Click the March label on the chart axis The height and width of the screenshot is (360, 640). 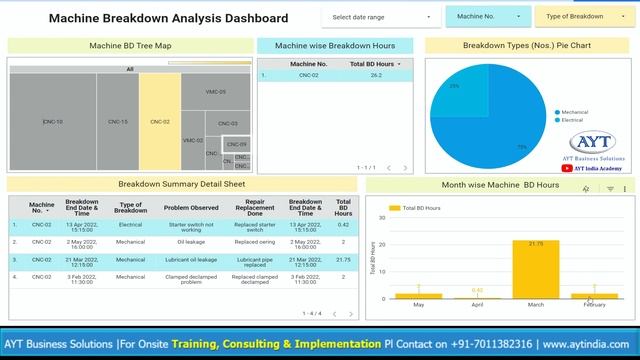(x=536, y=304)
